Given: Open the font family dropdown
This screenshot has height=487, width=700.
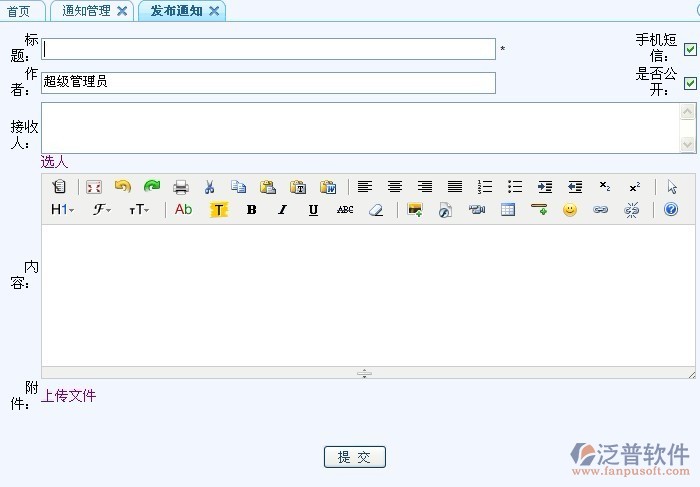Looking at the screenshot, I should coord(101,209).
